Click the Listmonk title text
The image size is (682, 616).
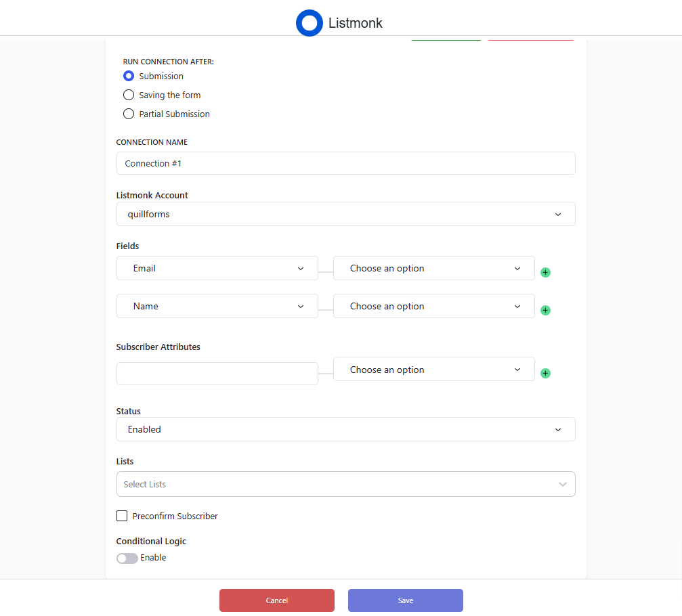[356, 23]
